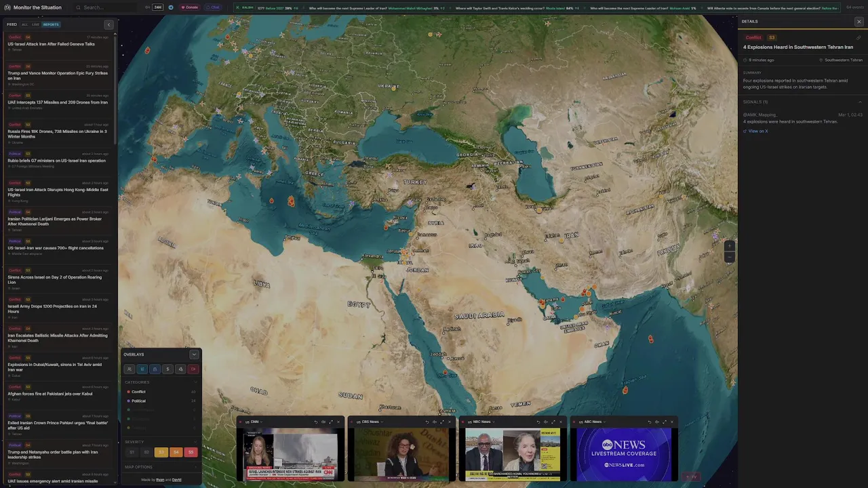Toggle the Political category filter
The image size is (868, 488).
161,401
